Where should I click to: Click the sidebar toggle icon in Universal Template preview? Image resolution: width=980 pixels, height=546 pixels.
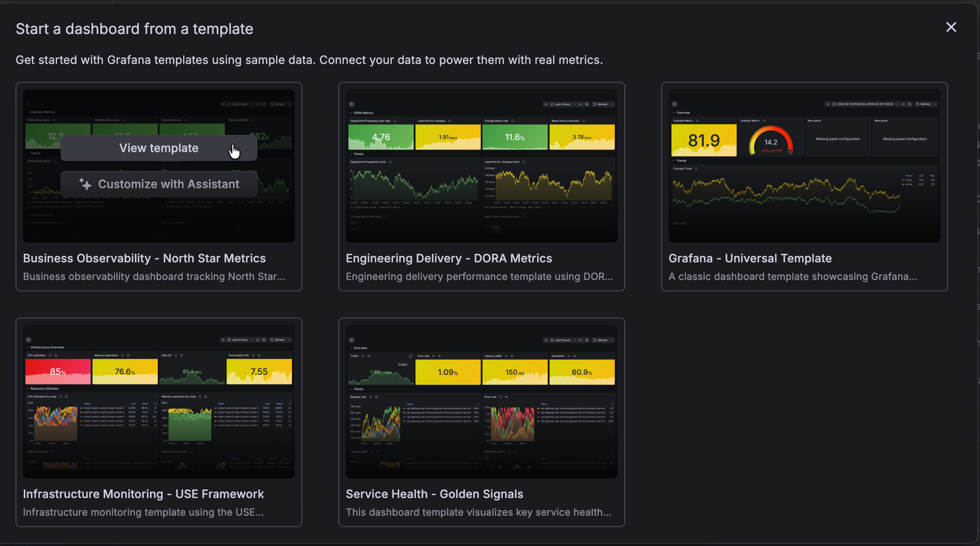point(674,104)
